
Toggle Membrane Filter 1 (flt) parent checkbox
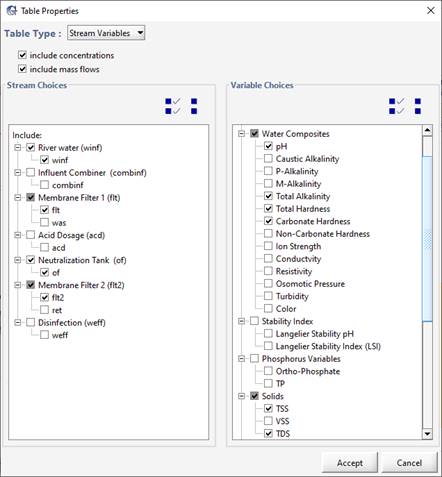click(x=30, y=197)
